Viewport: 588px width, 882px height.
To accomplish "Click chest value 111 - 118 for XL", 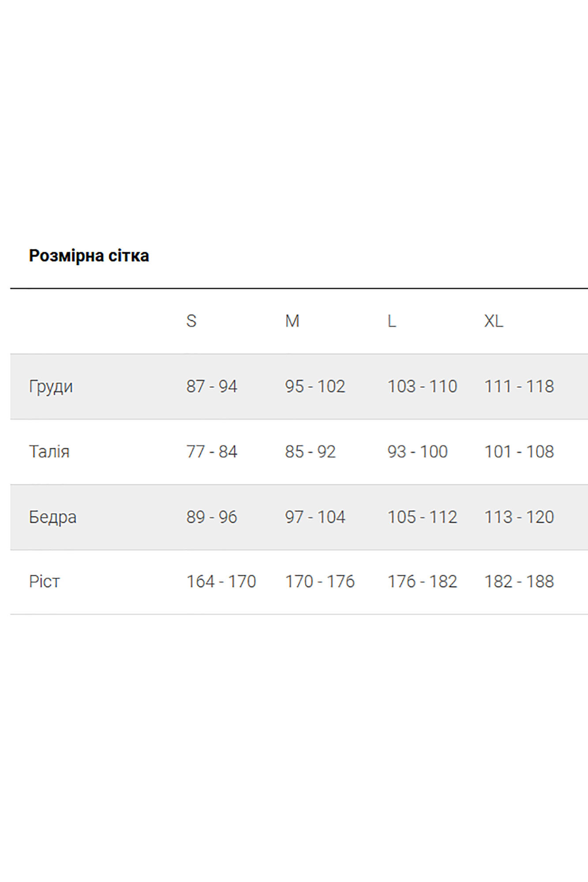I will (x=519, y=386).
